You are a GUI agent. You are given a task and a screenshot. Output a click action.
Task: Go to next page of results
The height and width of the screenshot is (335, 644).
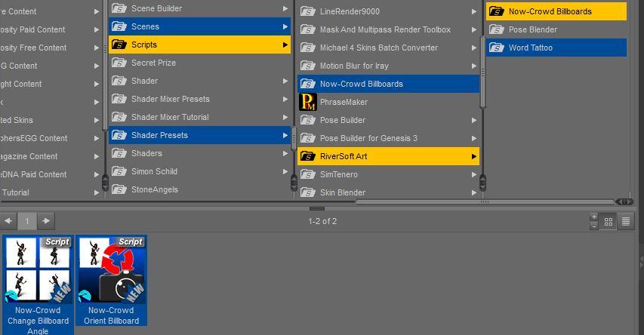click(x=46, y=221)
